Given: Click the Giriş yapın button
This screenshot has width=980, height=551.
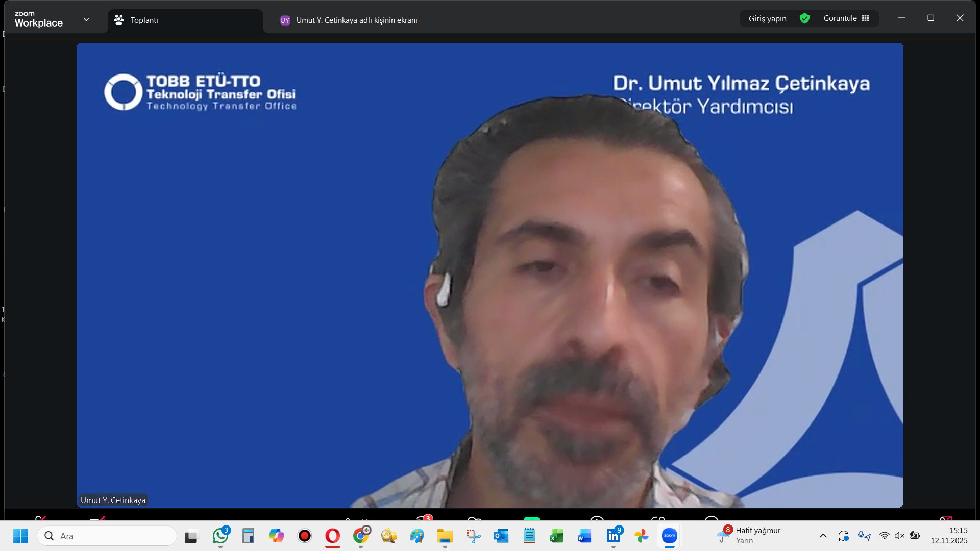Looking at the screenshot, I should 767,18.
